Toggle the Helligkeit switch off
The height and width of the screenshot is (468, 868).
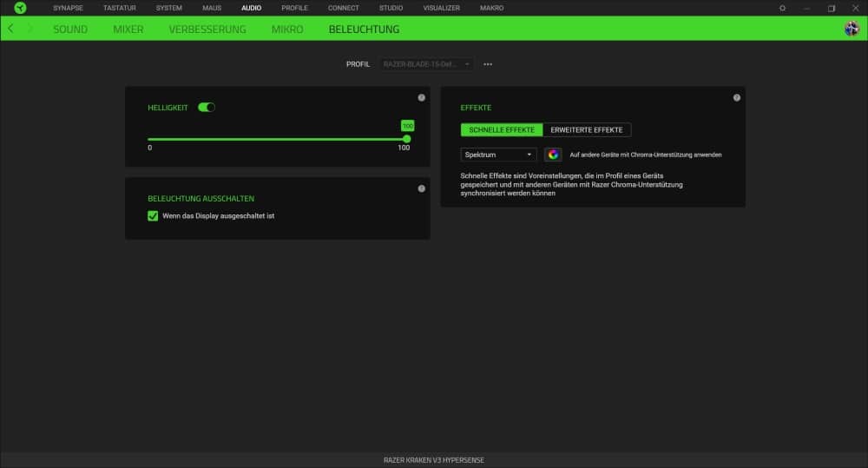pyautogui.click(x=207, y=108)
